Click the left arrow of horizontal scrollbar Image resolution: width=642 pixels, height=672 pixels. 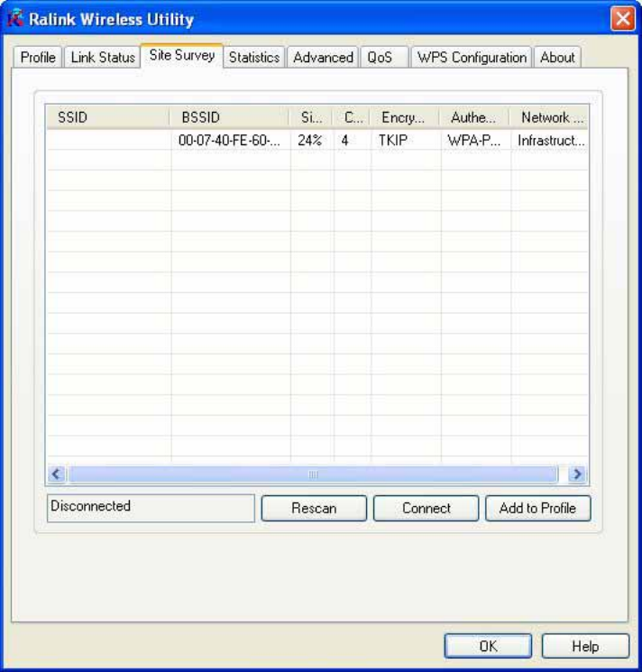click(57, 474)
